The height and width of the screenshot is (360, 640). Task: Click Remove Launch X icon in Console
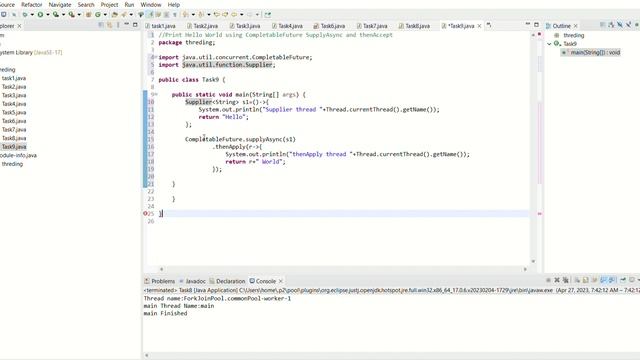(x=557, y=280)
